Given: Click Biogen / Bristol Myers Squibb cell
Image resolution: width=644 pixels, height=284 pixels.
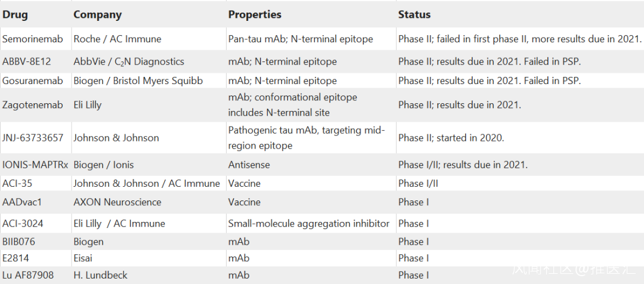Looking at the screenshot, I should tap(138, 81).
